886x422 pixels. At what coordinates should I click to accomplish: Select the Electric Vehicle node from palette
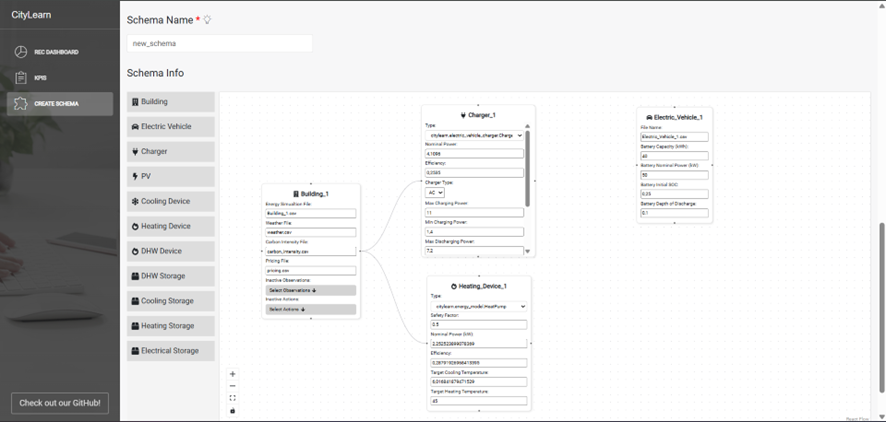pos(171,127)
